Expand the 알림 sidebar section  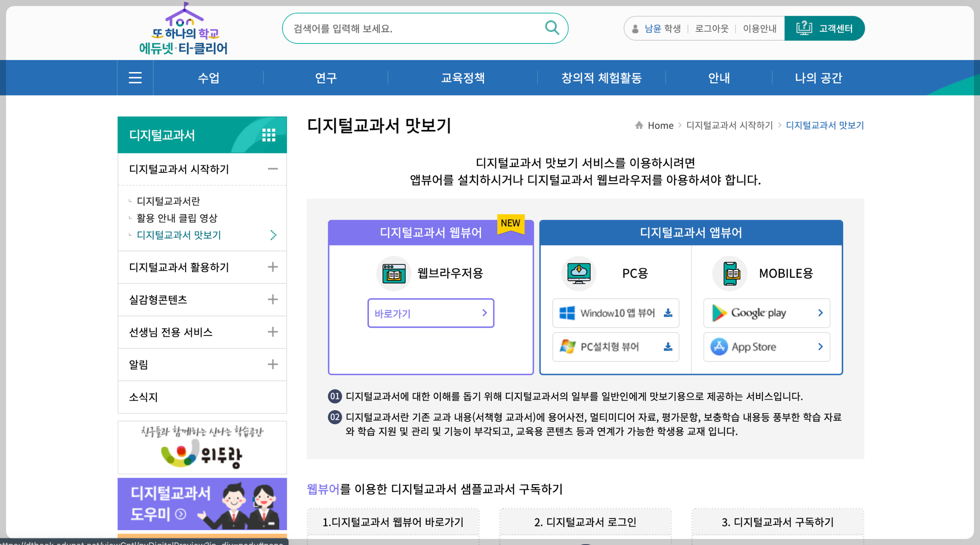coord(273,365)
